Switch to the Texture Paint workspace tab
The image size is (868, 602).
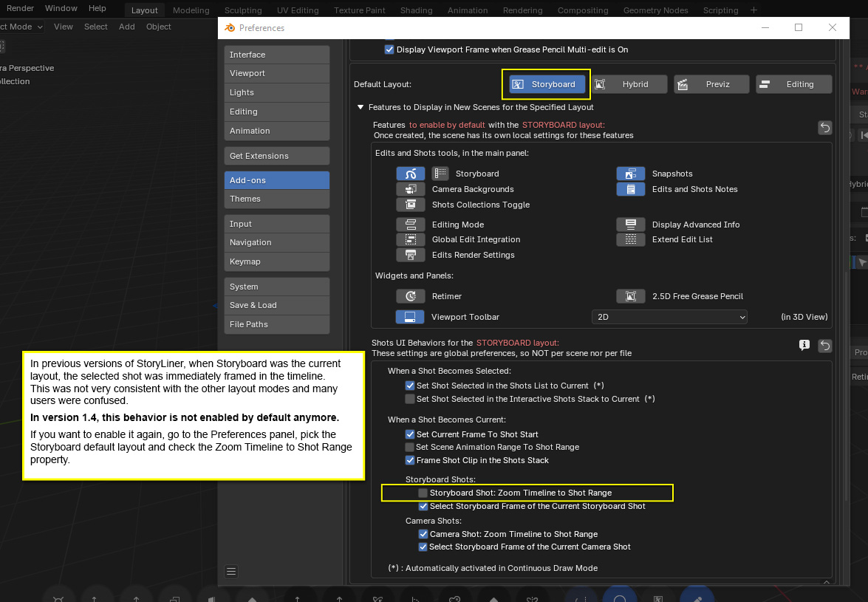click(x=360, y=10)
